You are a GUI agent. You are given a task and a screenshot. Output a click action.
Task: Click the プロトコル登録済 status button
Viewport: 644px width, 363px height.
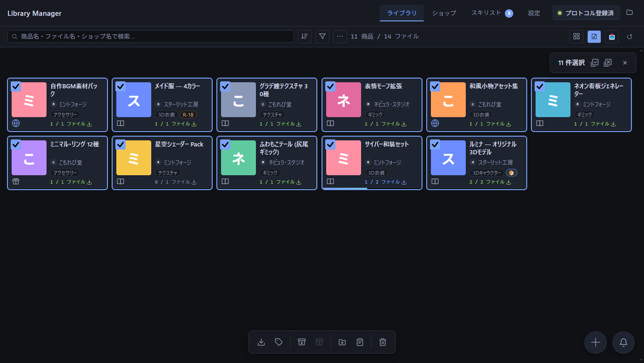(x=586, y=13)
